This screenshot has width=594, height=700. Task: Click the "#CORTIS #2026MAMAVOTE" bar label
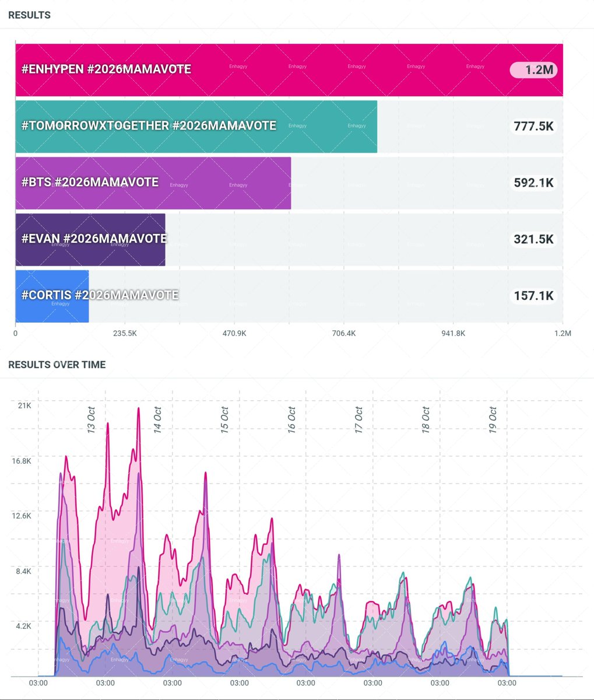coord(100,295)
